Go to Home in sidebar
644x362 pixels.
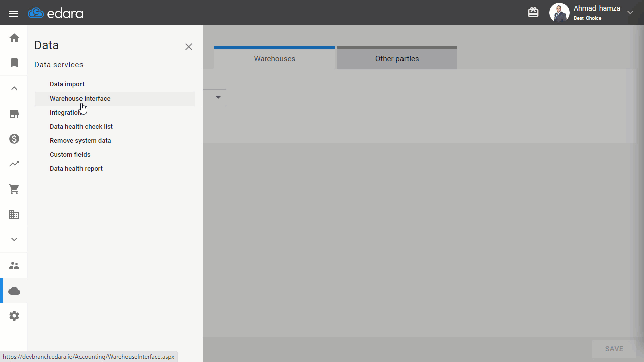click(14, 38)
